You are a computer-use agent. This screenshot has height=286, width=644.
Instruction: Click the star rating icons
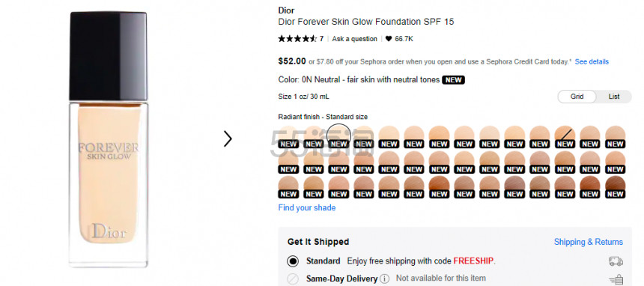297,39
